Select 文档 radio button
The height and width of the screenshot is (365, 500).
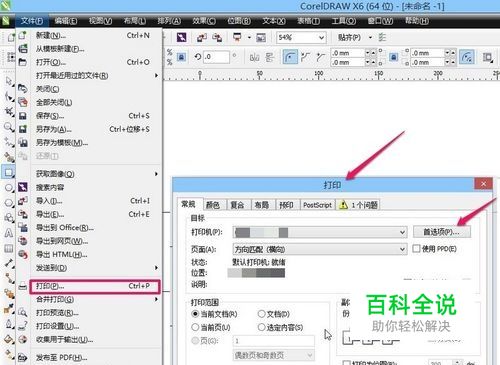(262, 314)
